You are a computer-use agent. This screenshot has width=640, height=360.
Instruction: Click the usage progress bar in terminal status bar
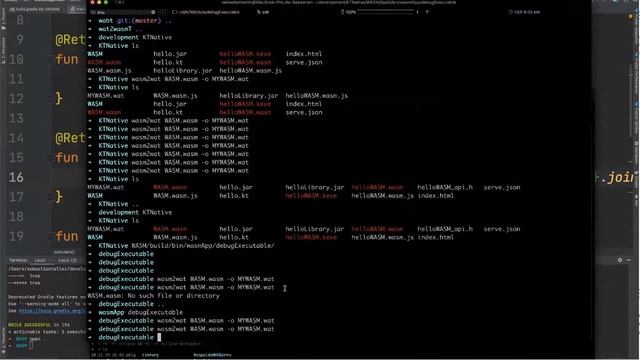coord(386,12)
